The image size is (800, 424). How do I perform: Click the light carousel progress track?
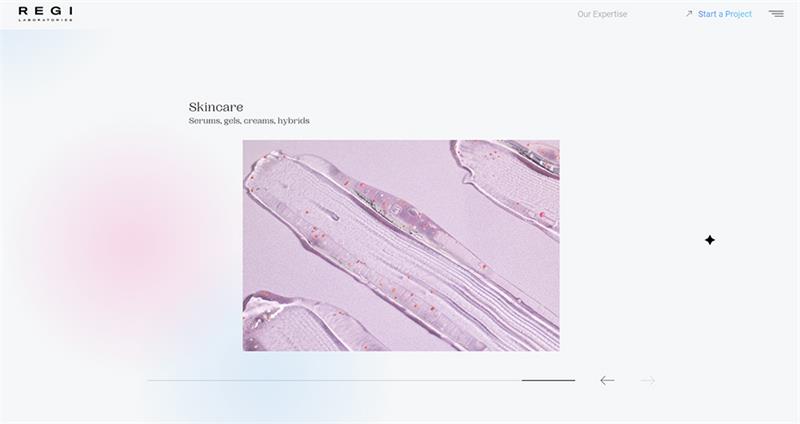[335, 380]
